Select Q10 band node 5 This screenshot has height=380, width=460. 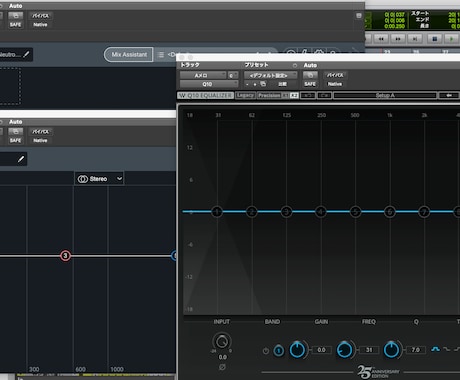(355, 211)
